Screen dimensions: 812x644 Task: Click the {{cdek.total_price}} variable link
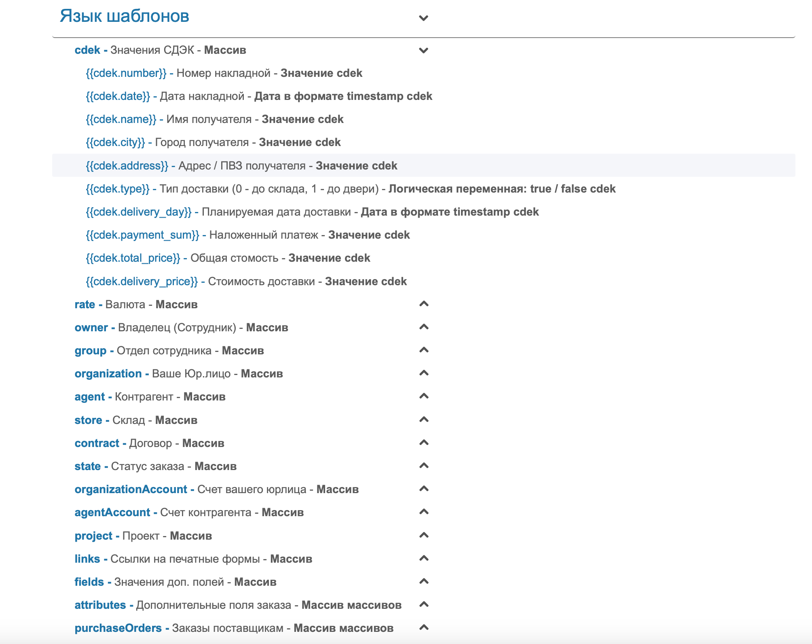133,258
